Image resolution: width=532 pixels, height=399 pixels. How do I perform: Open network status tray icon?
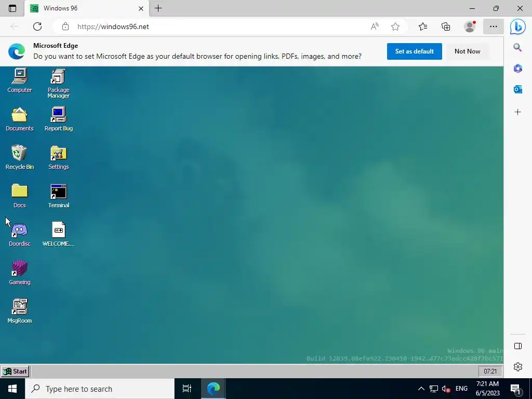(434, 389)
